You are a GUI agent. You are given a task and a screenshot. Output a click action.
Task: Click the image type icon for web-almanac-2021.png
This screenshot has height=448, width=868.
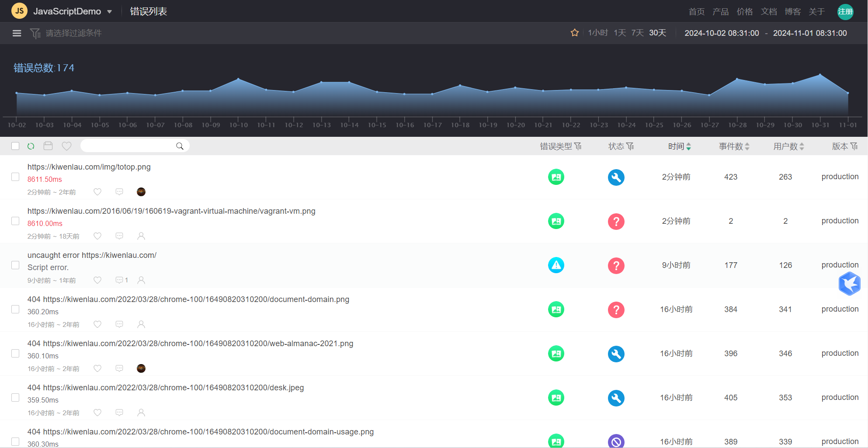556,354
